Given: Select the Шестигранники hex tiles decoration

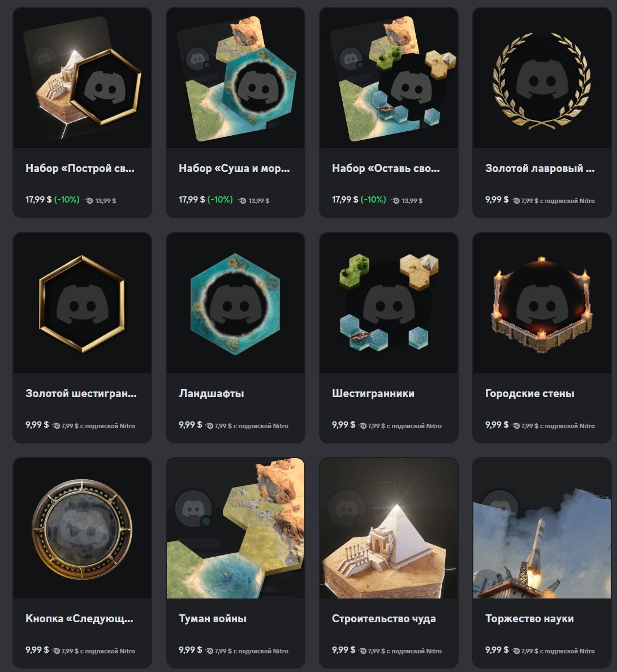Looking at the screenshot, I should click(389, 303).
